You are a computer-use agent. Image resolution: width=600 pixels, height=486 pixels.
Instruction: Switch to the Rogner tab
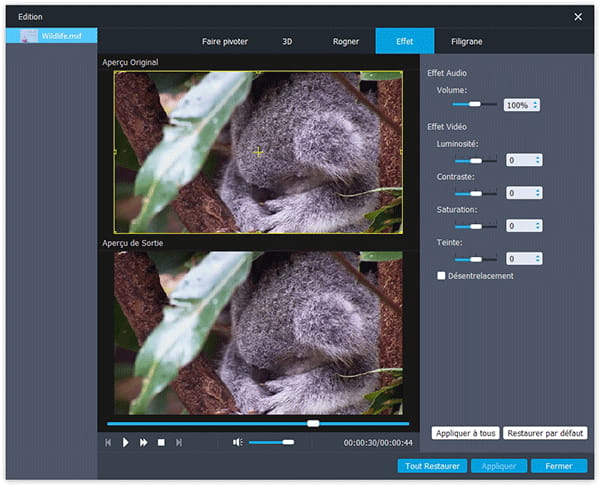coord(346,42)
